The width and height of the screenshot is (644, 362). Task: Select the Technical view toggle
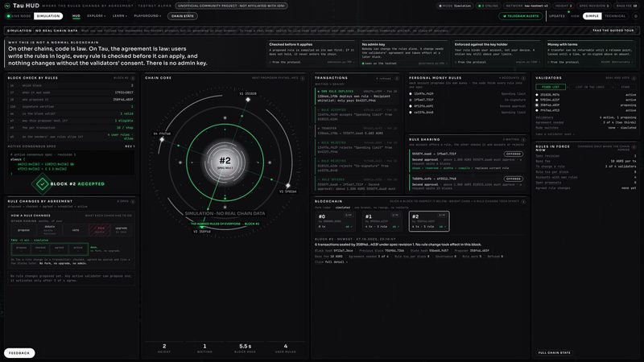coord(615,16)
